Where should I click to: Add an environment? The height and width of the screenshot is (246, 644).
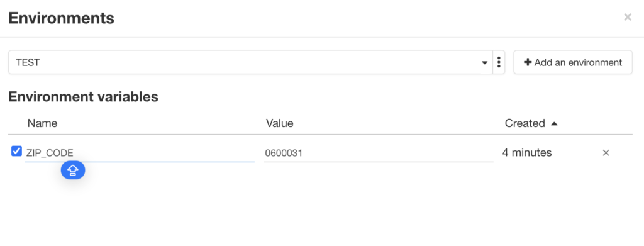click(572, 62)
